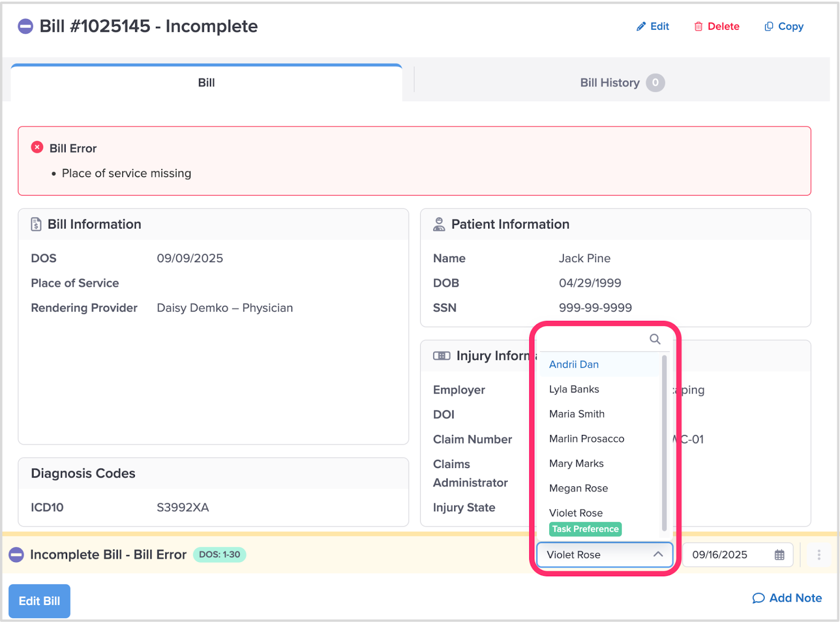
Task: Click the magnifier search icon in dropdown
Action: (655, 339)
